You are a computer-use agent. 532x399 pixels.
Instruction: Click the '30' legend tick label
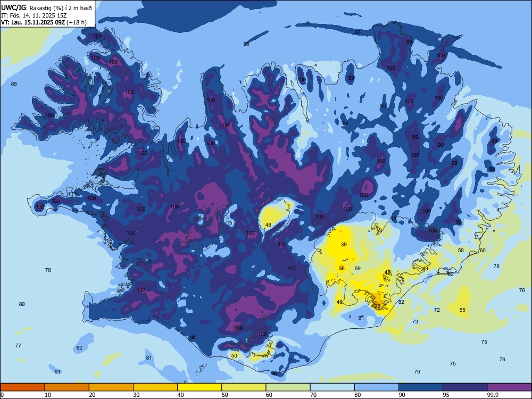point(136,395)
